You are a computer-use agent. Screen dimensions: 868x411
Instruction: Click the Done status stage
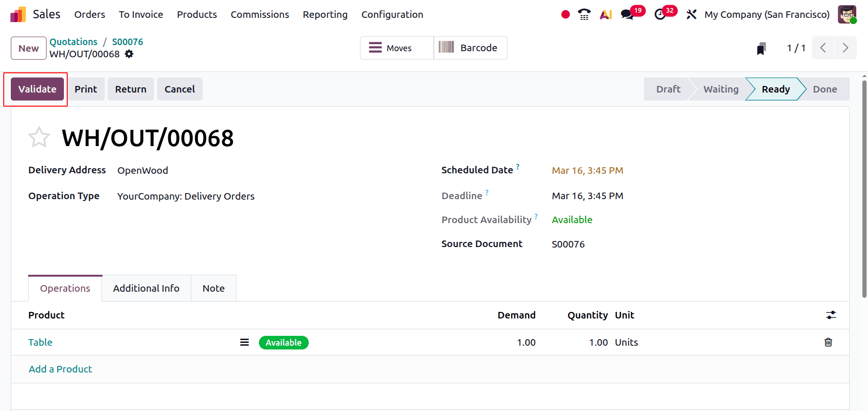point(825,89)
